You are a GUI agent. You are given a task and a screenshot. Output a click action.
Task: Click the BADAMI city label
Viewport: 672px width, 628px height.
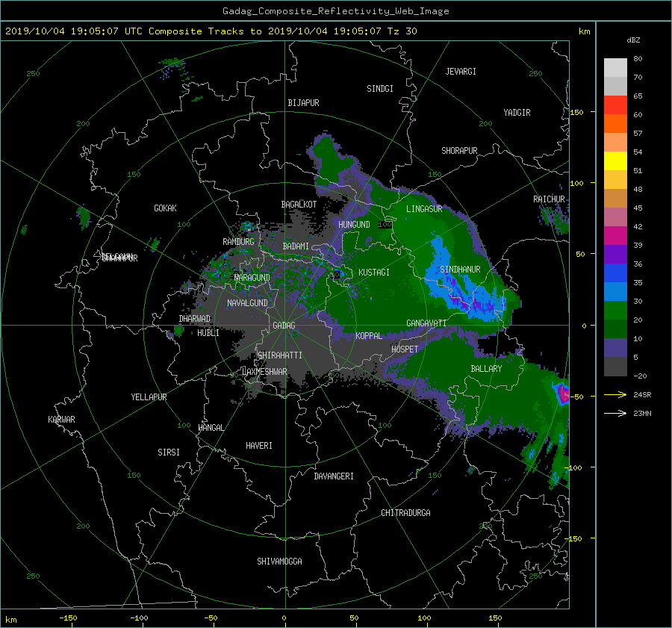click(296, 246)
